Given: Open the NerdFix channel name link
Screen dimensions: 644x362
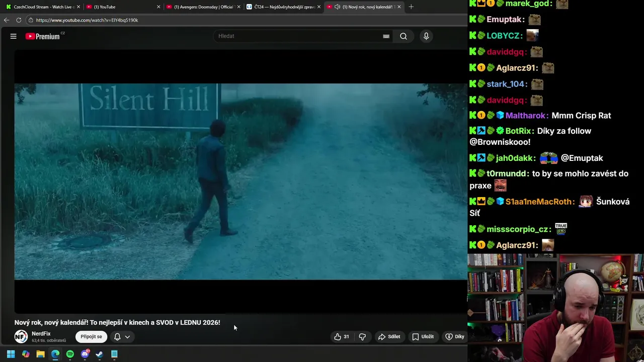Looking at the screenshot, I should [x=41, y=334].
